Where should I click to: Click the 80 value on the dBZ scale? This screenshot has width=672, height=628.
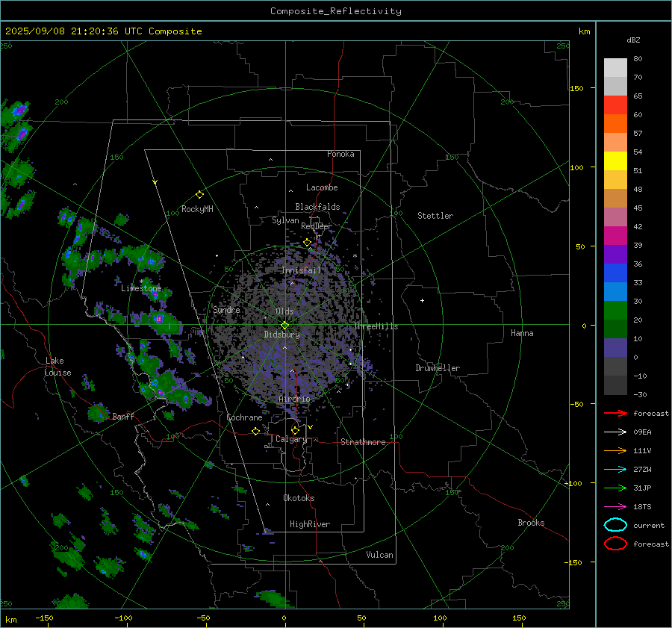[638, 59]
